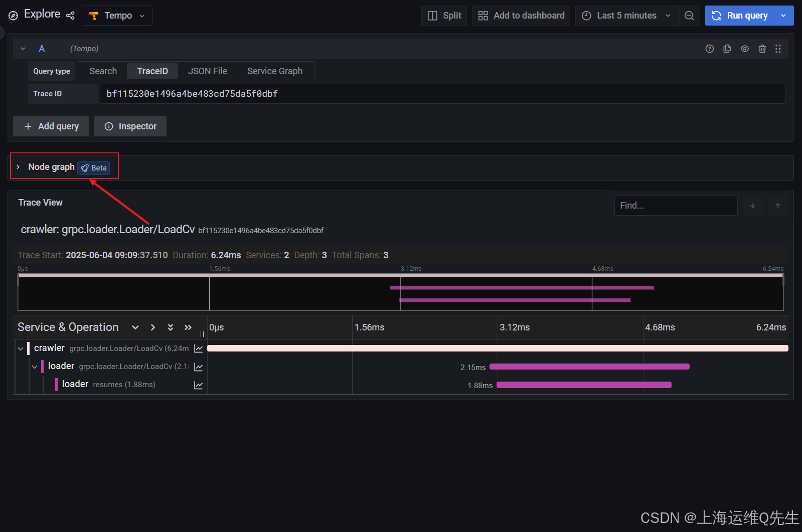The image size is (802, 532).
Task: Zoom out the time range
Action: pos(689,16)
